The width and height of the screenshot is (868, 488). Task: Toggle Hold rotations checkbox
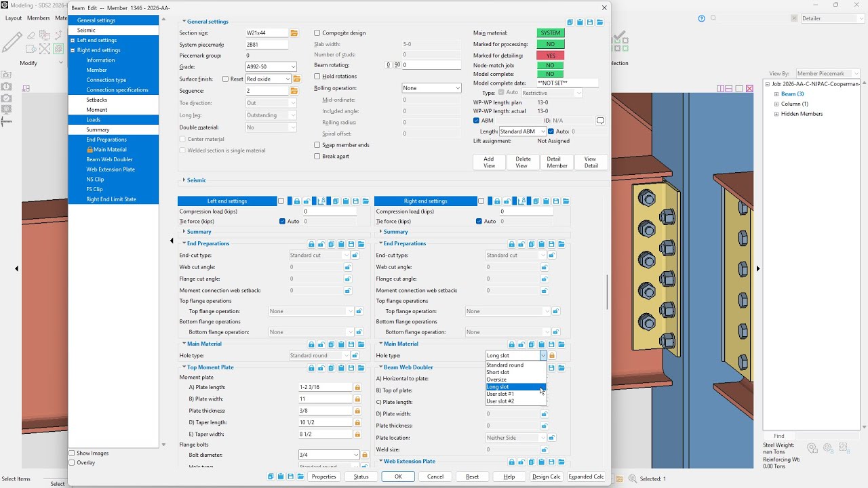click(x=317, y=76)
